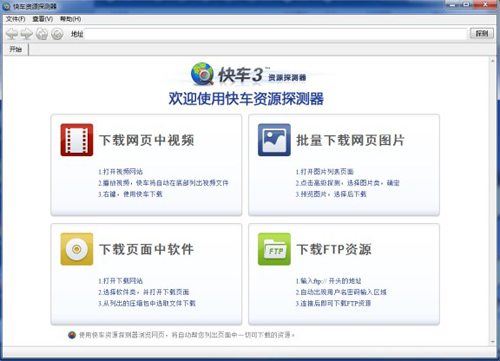Click the footer tip about 快车资源探测器

point(187,335)
